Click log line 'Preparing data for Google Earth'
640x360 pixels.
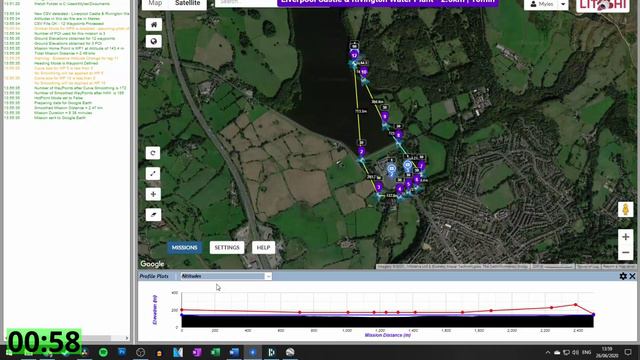pyautogui.click(x=62, y=103)
